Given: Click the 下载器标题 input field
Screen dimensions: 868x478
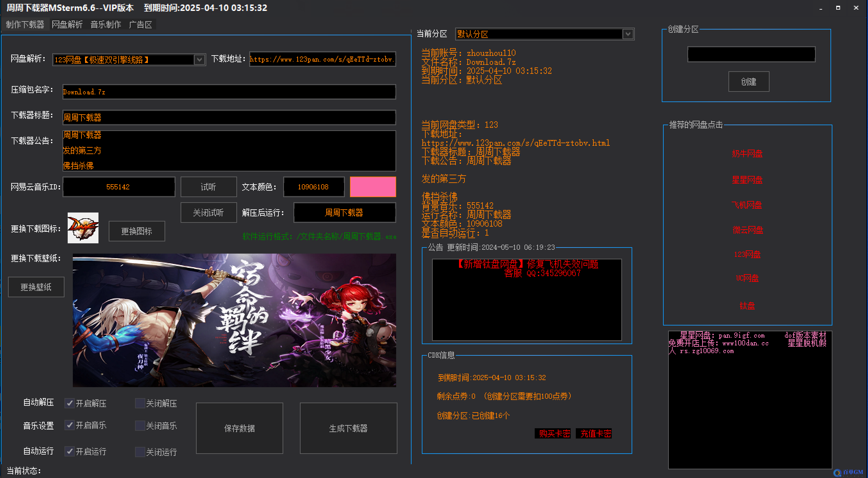Looking at the screenshot, I should pyautogui.click(x=229, y=117).
